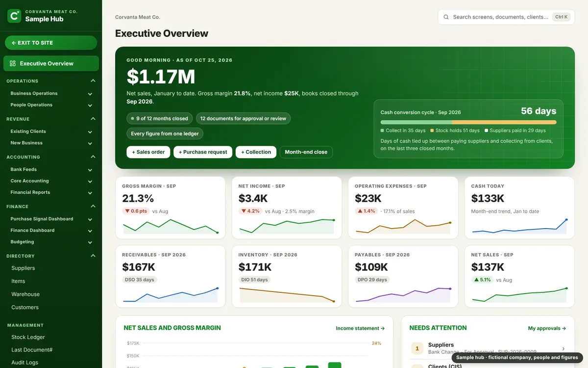Collapse the Finance section
Screen dimensions: 588x368
[x=93, y=207]
